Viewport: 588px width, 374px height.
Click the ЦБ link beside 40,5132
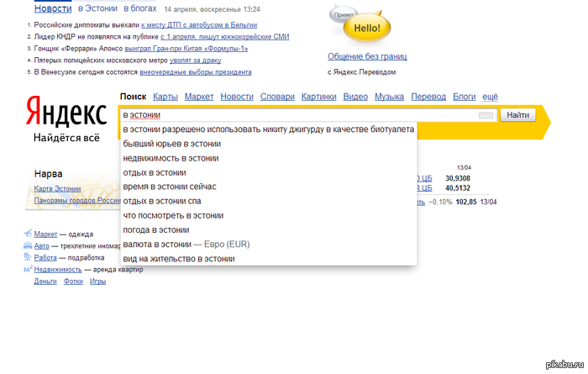click(424, 188)
